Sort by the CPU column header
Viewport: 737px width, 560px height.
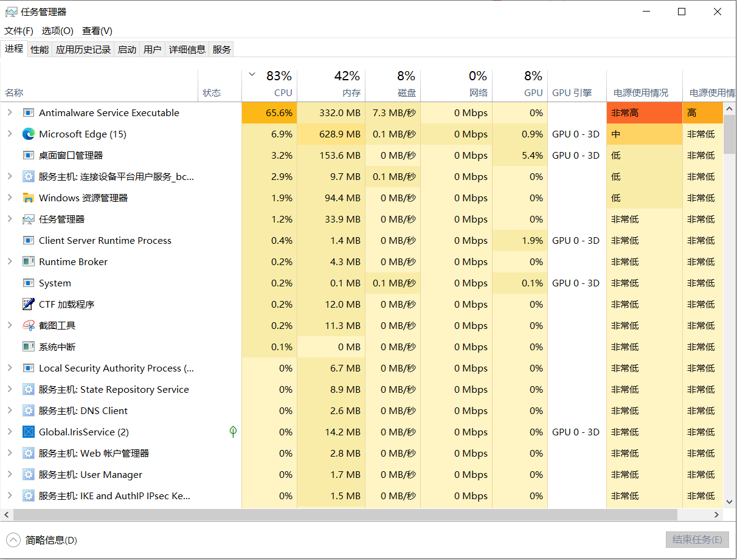pos(269,84)
